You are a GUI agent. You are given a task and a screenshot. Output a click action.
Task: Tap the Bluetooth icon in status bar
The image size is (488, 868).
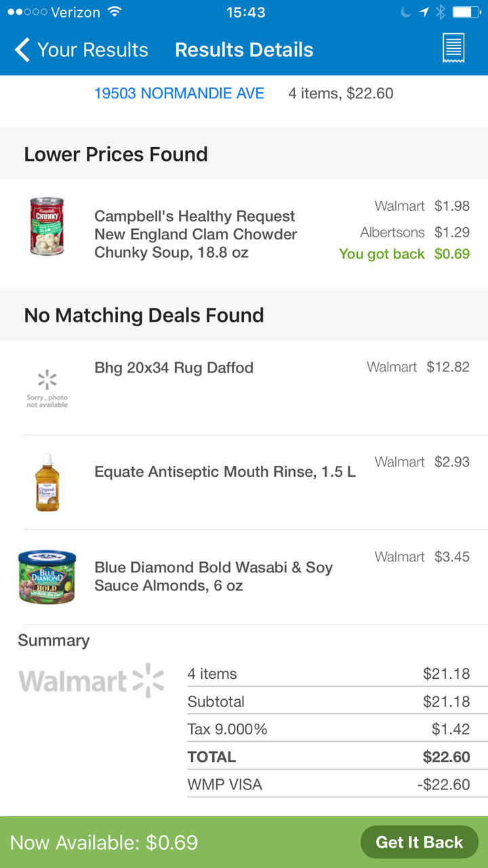(441, 12)
